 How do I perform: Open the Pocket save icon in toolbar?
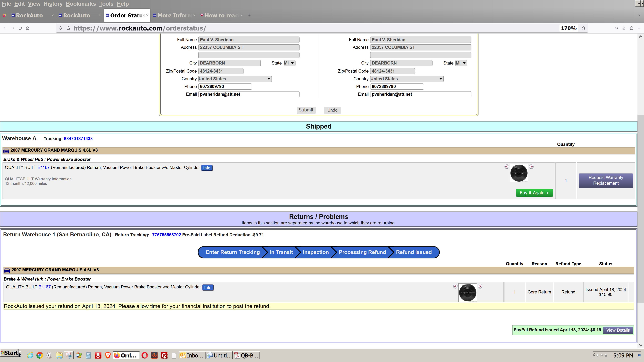(616, 28)
